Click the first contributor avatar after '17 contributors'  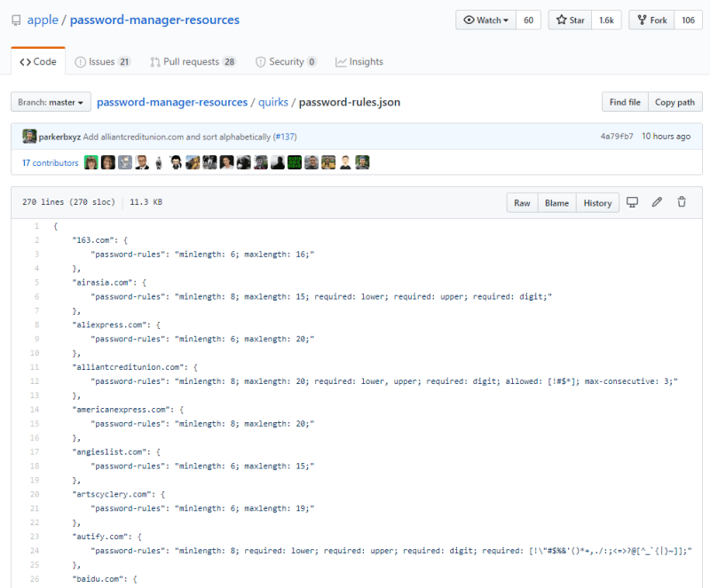pos(91,162)
